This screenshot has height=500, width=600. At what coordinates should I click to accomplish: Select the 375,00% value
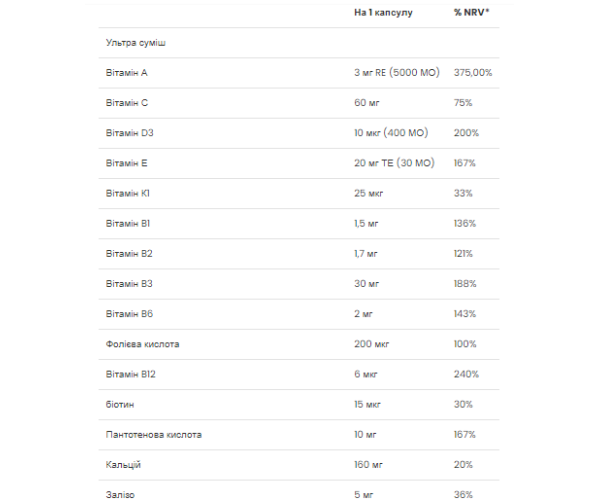(472, 73)
